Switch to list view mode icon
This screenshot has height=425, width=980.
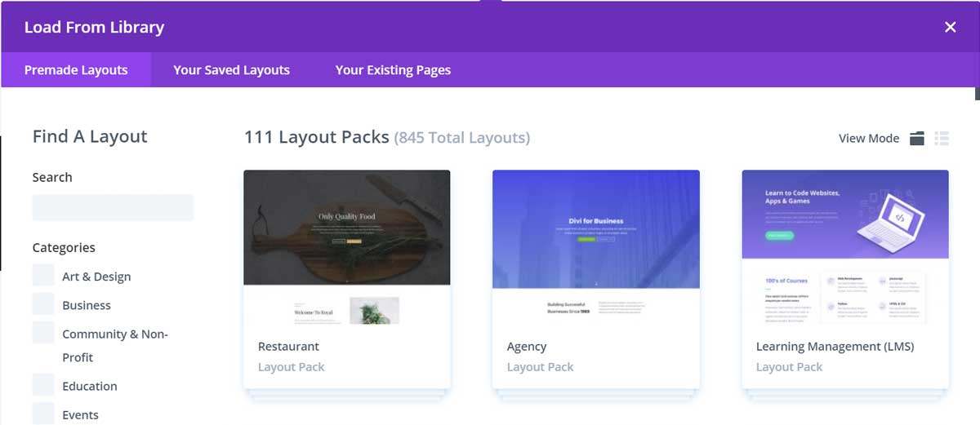click(x=942, y=138)
